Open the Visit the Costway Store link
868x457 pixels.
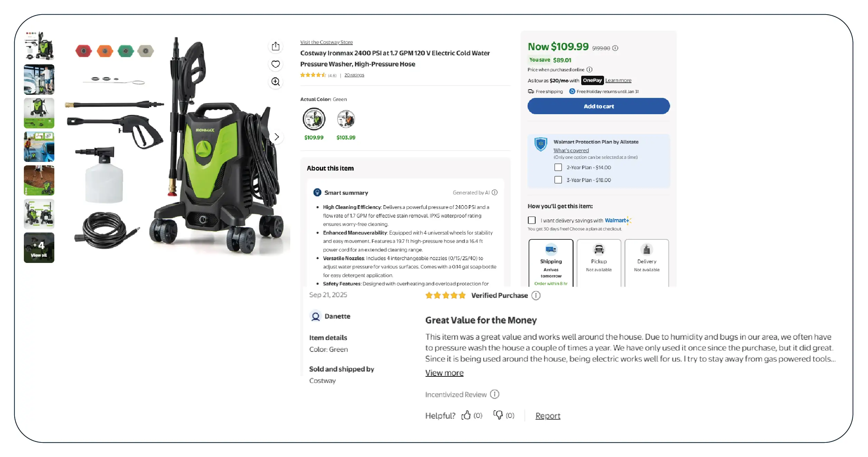tap(326, 42)
